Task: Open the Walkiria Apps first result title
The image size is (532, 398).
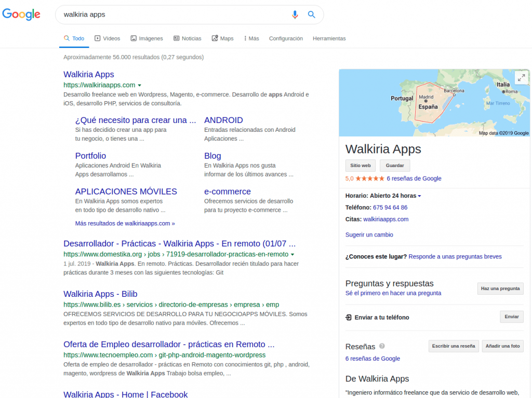Action: [88, 75]
